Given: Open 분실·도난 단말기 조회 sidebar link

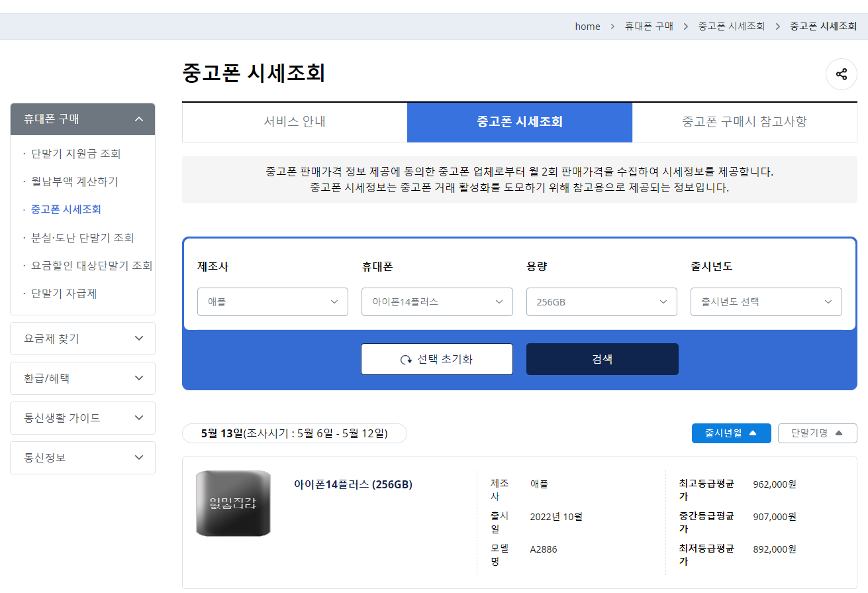Looking at the screenshot, I should 83,238.
